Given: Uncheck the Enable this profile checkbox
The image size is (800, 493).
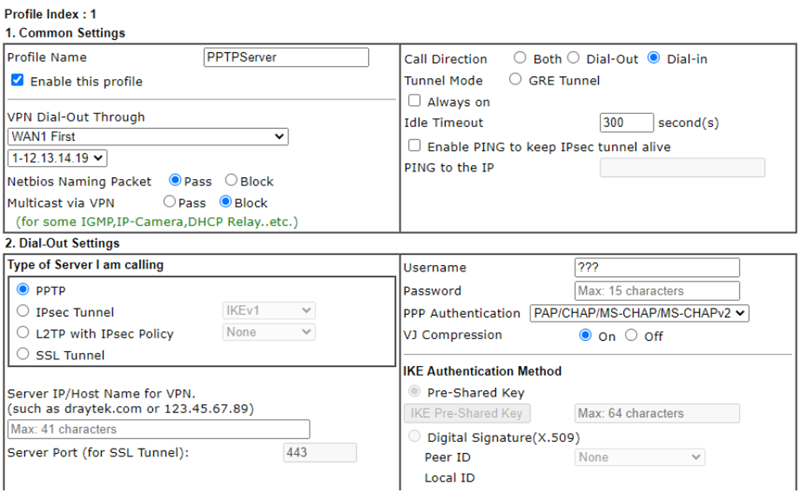Looking at the screenshot, I should tap(18, 81).
